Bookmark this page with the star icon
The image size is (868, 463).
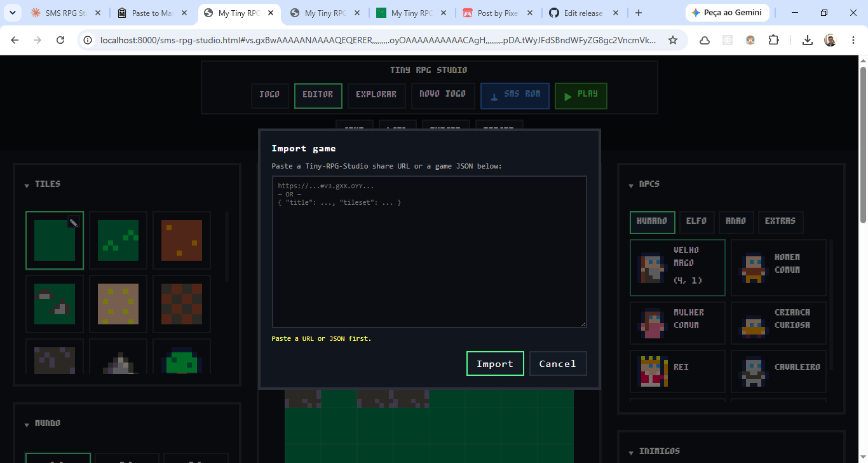(673, 40)
